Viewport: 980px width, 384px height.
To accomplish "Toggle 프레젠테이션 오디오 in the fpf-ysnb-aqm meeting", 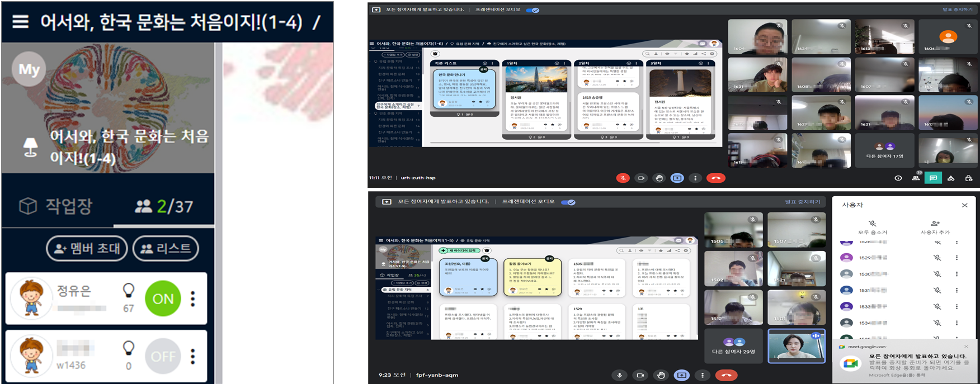I will (x=568, y=202).
